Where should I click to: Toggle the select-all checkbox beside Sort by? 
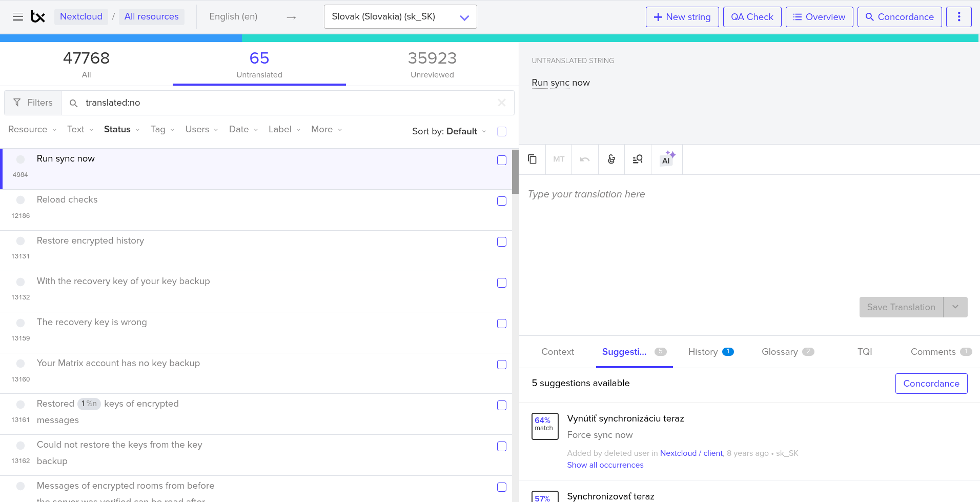(502, 131)
